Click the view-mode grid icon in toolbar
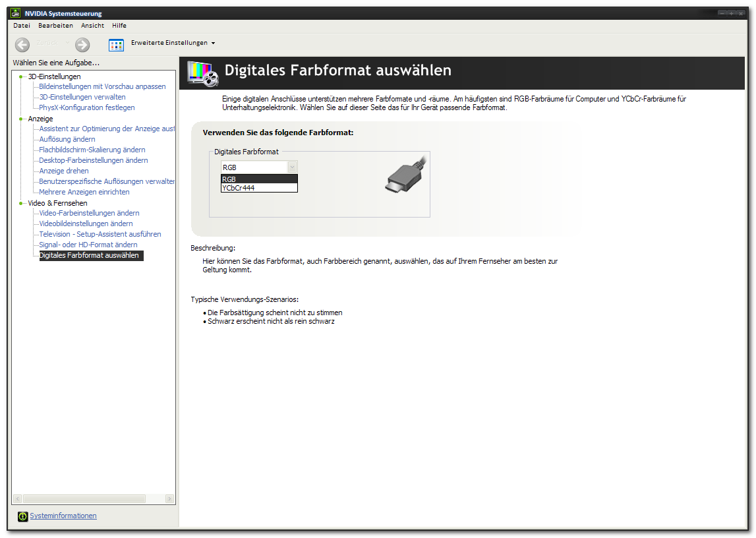The image size is (756, 538). (116, 45)
